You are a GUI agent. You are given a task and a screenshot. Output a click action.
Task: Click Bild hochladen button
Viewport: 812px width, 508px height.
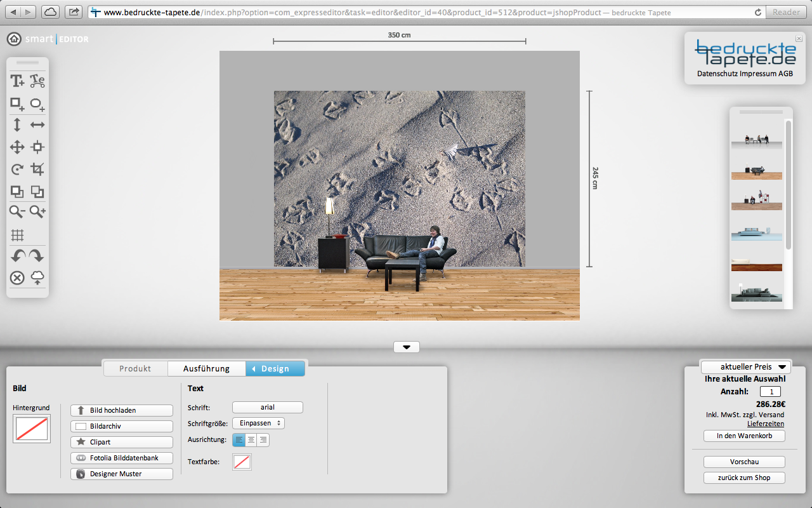pos(122,410)
